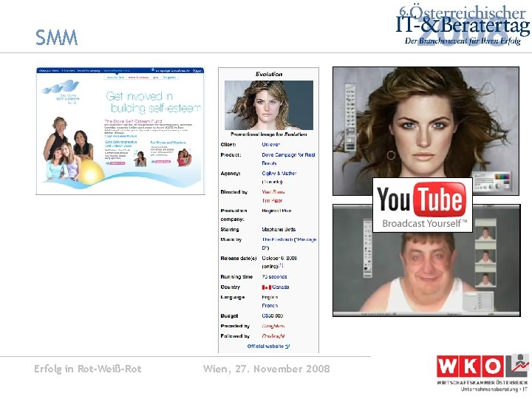
Task: Open the retouched woman video frame
Action: [x=426, y=131]
